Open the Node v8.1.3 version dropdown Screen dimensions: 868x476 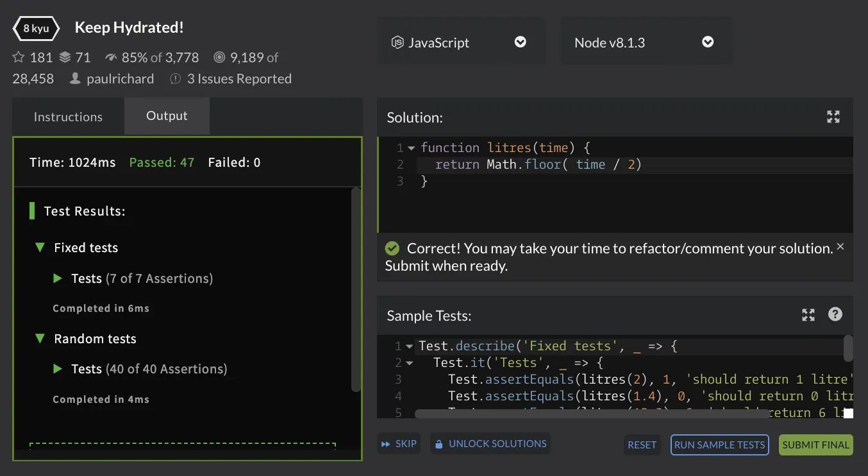click(x=646, y=42)
